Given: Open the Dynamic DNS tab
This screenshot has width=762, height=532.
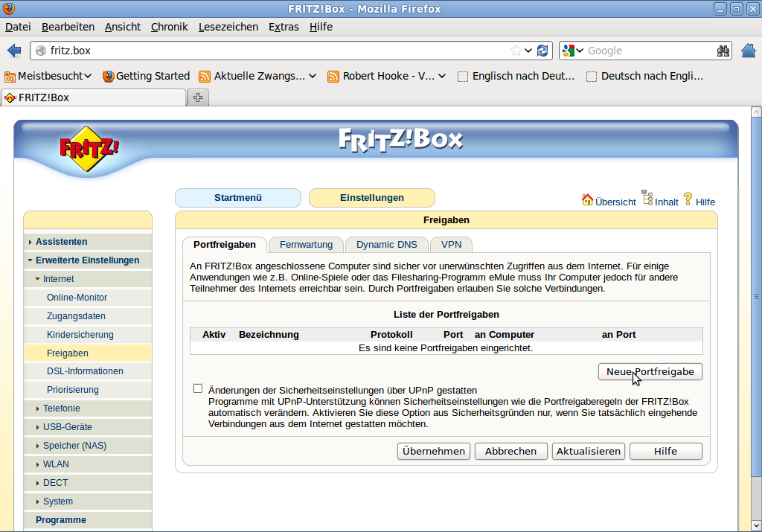Looking at the screenshot, I should [x=386, y=244].
